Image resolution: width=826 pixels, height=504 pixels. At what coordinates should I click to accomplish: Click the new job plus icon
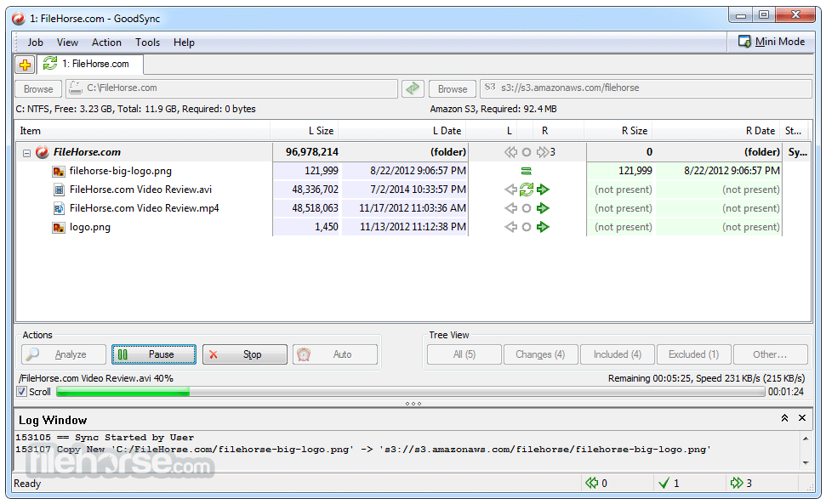pos(25,65)
